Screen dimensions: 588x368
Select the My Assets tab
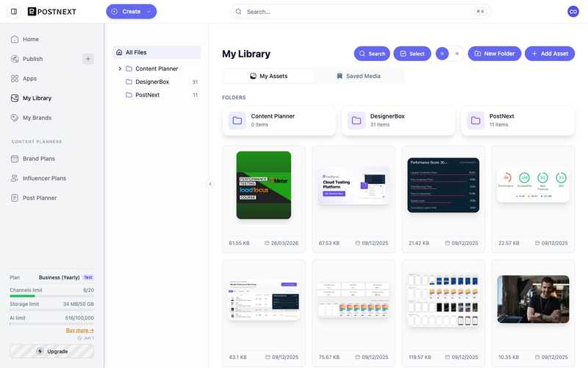(x=268, y=76)
